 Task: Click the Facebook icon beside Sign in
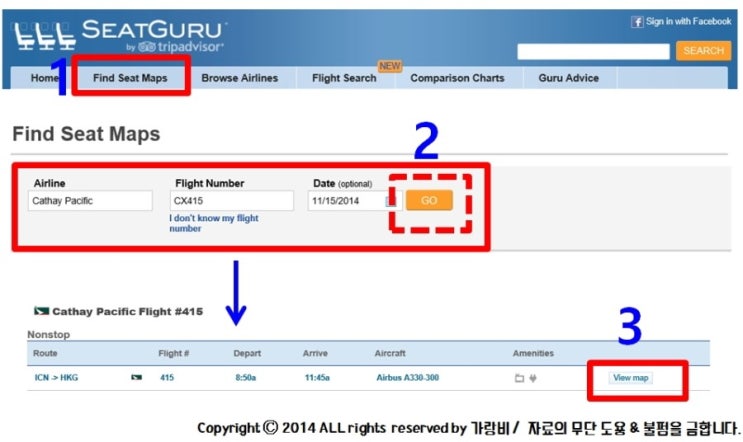(x=637, y=21)
